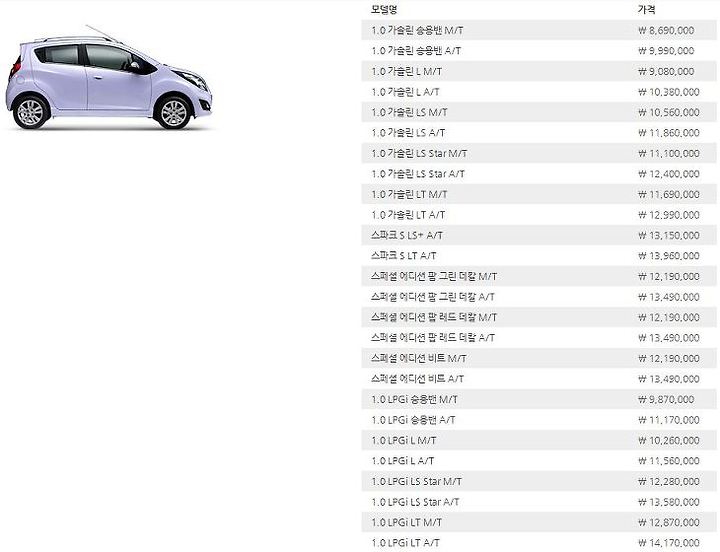
Task: Click the price ₩ 11,170,000
Action: [x=669, y=420]
